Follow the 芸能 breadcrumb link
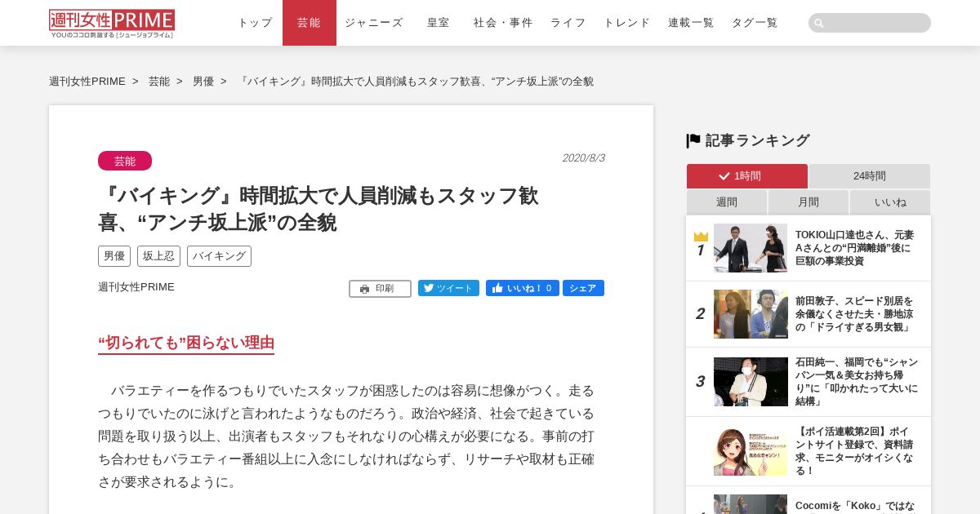The height and width of the screenshot is (514, 980). [x=159, y=82]
